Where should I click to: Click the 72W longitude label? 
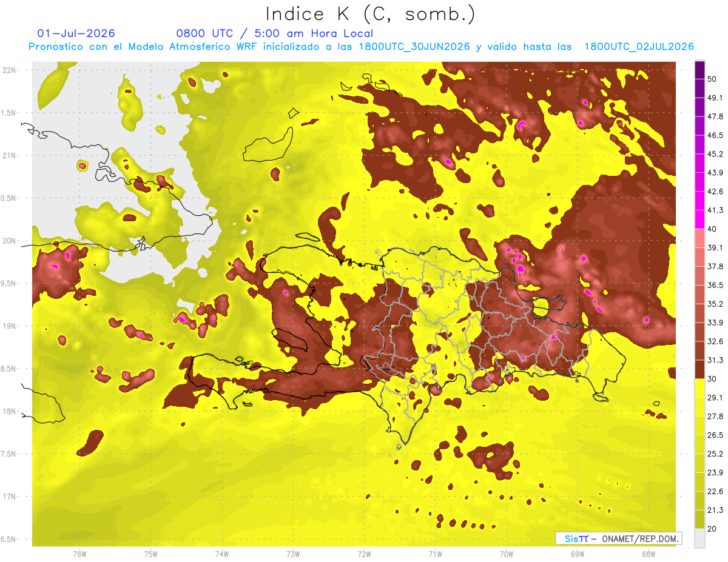364,554
